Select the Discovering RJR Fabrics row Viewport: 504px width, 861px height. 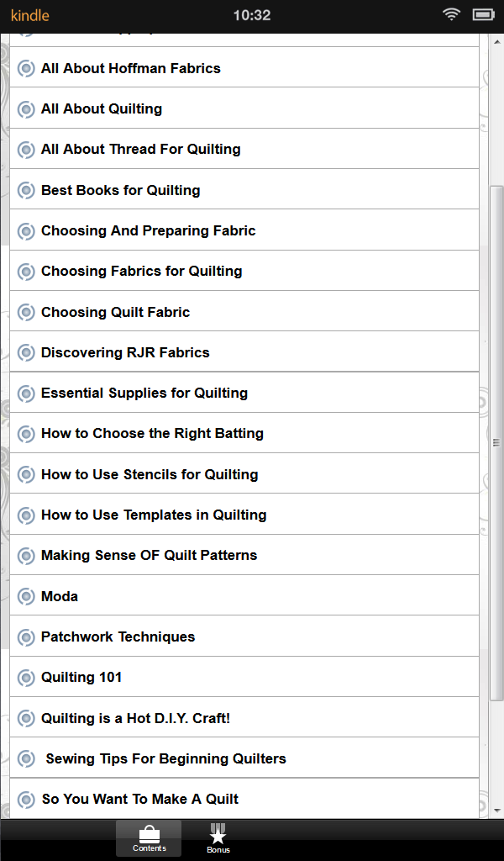coord(124,351)
